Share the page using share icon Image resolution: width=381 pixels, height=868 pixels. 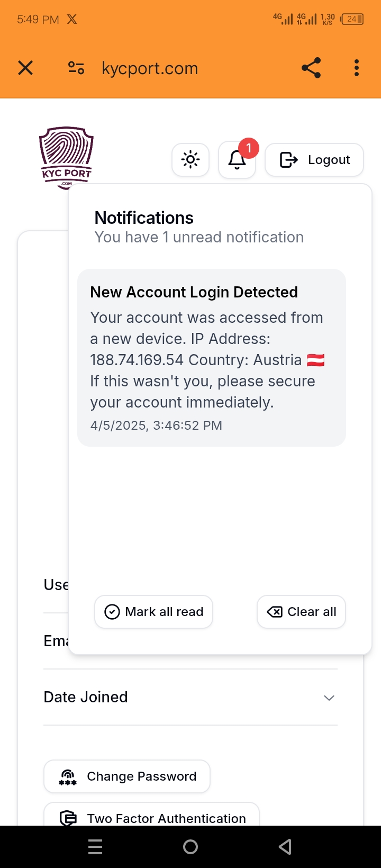pos(311,68)
